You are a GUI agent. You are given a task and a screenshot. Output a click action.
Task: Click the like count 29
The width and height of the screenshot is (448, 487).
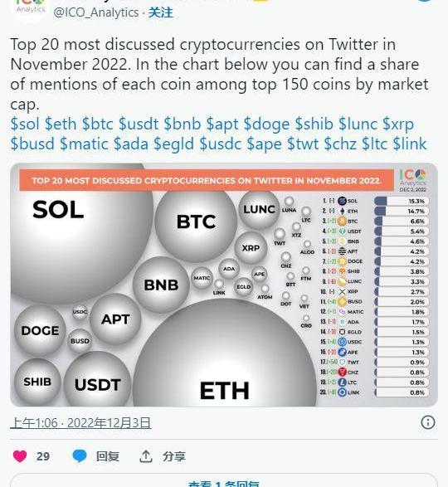[x=43, y=456]
